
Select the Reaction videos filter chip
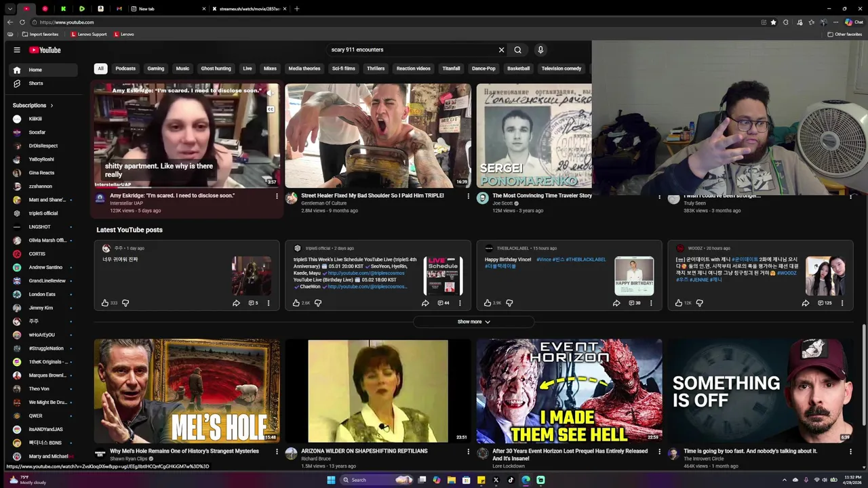pyautogui.click(x=414, y=68)
